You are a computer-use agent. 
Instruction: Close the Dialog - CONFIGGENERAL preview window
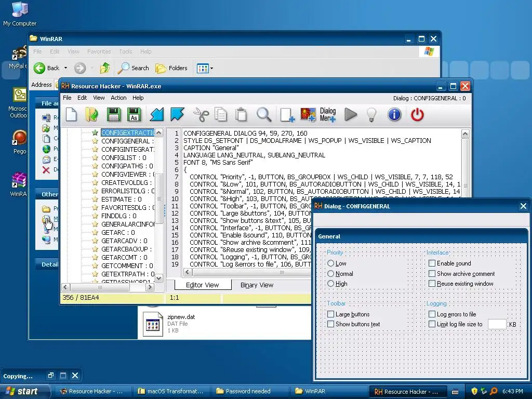pos(523,206)
